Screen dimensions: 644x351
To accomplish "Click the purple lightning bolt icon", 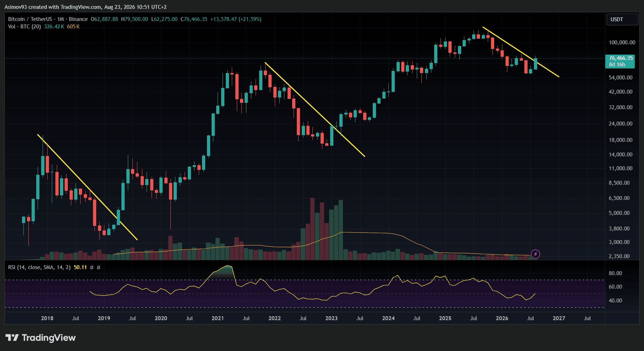I will (535, 254).
